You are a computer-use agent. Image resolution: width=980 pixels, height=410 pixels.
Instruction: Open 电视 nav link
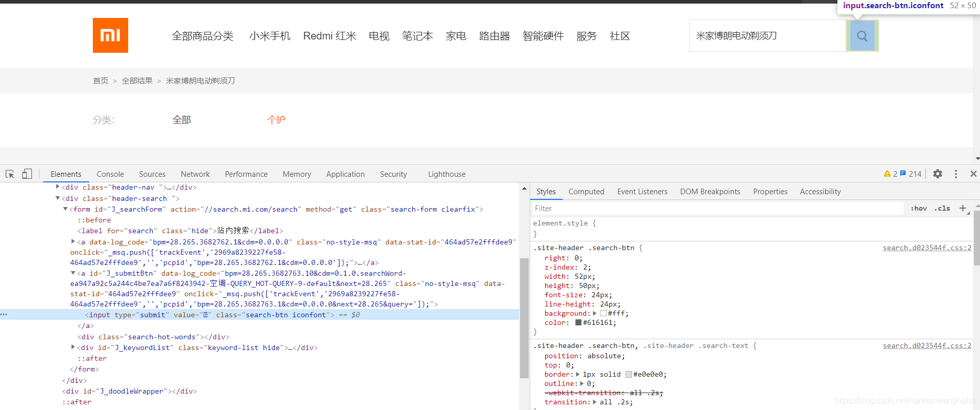379,36
